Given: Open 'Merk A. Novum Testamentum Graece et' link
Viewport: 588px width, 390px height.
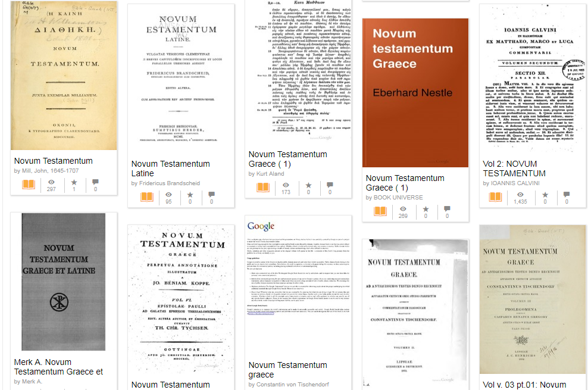Looking at the screenshot, I should (58, 367).
